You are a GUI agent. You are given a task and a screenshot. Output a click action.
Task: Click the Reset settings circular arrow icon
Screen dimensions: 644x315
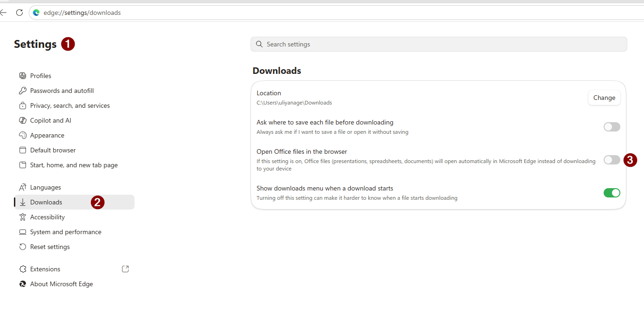pyautogui.click(x=22, y=247)
